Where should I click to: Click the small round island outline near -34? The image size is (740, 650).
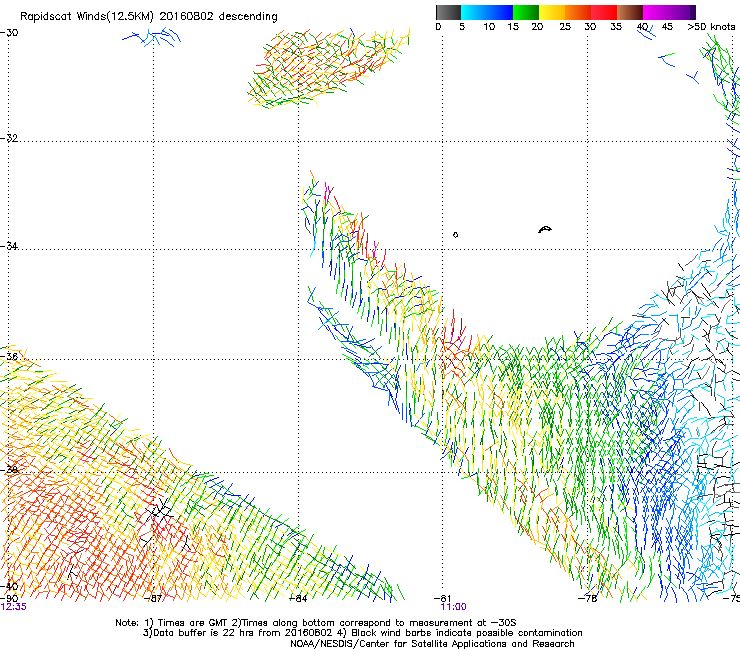(x=455, y=235)
